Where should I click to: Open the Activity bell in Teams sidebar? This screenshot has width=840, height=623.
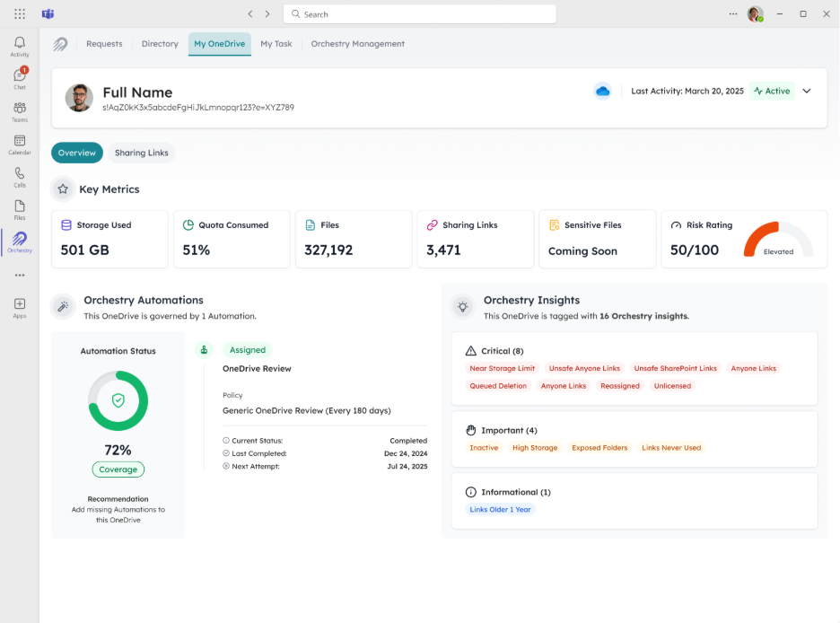tap(20, 46)
